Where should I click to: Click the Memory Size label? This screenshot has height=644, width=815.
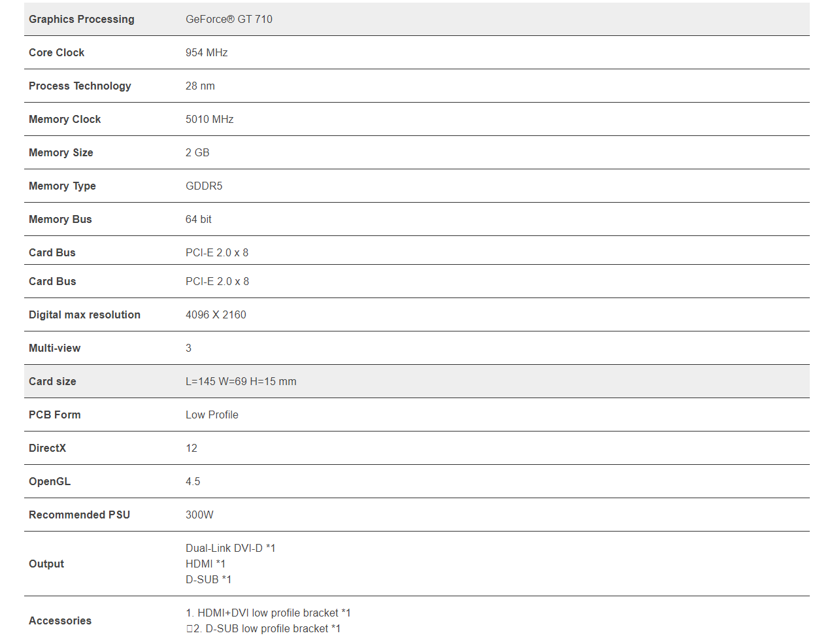(61, 153)
